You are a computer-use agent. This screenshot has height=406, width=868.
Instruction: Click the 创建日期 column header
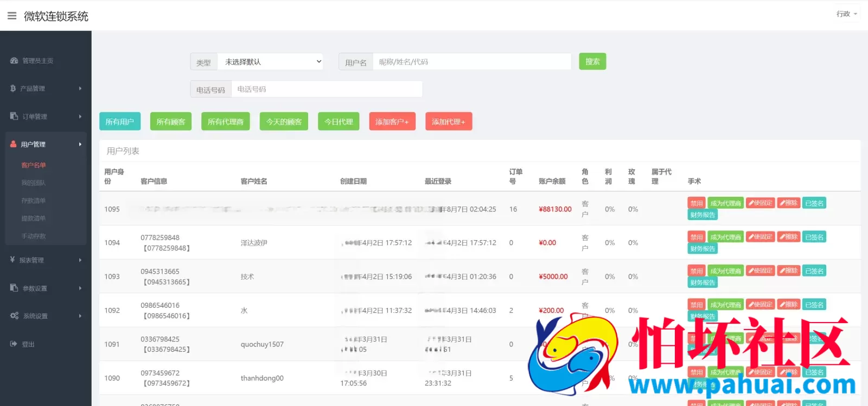pos(353,181)
